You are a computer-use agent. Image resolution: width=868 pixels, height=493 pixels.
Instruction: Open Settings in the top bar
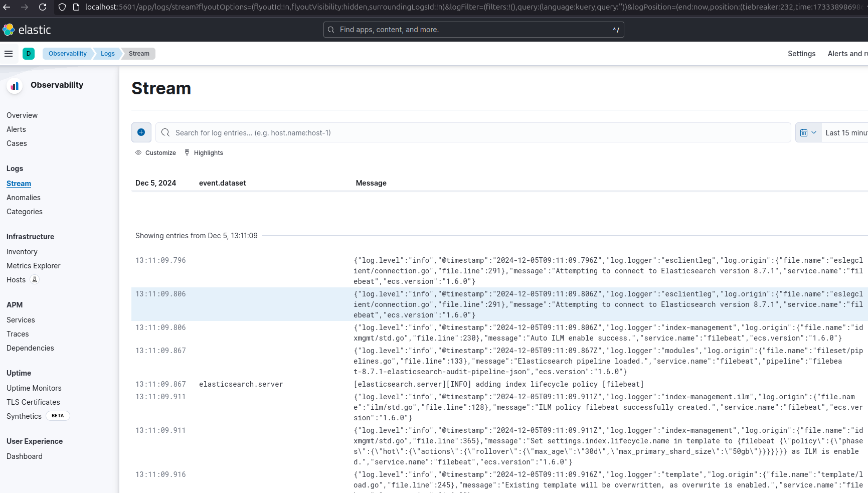click(x=801, y=54)
